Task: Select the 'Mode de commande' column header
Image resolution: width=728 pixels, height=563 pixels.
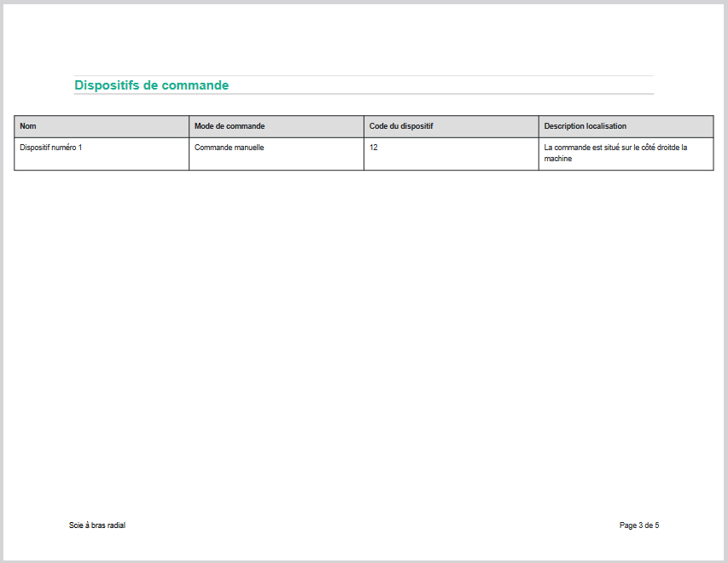Action: pos(277,126)
